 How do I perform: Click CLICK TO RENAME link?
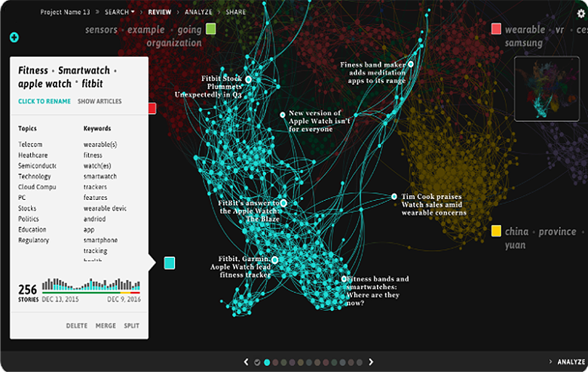[x=44, y=101]
